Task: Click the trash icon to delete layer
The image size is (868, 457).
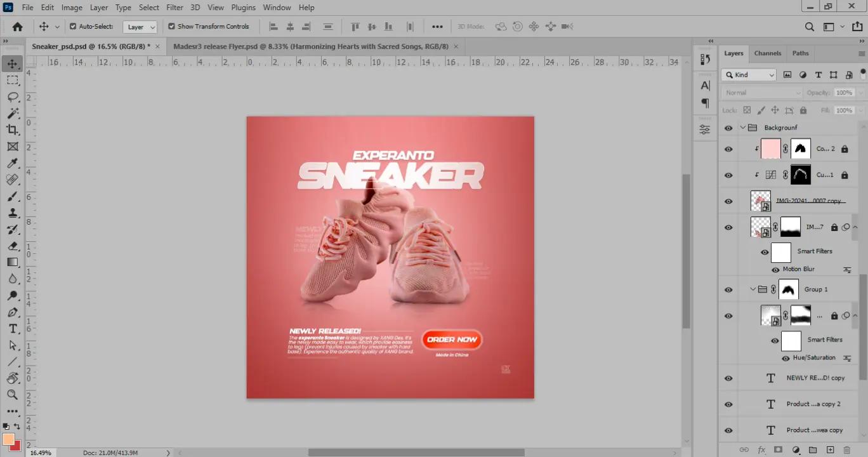Action: tap(846, 450)
